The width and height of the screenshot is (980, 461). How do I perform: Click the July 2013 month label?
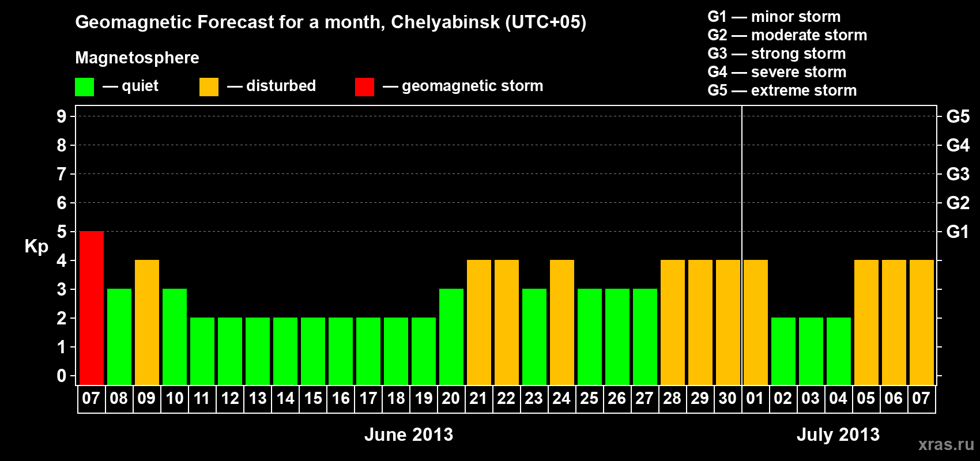(x=838, y=434)
